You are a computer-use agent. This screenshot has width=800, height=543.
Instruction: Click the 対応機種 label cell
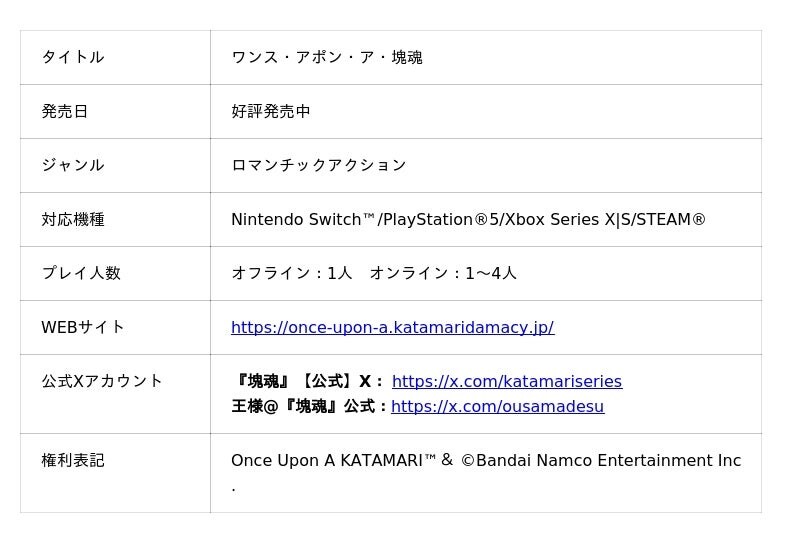click(73, 219)
